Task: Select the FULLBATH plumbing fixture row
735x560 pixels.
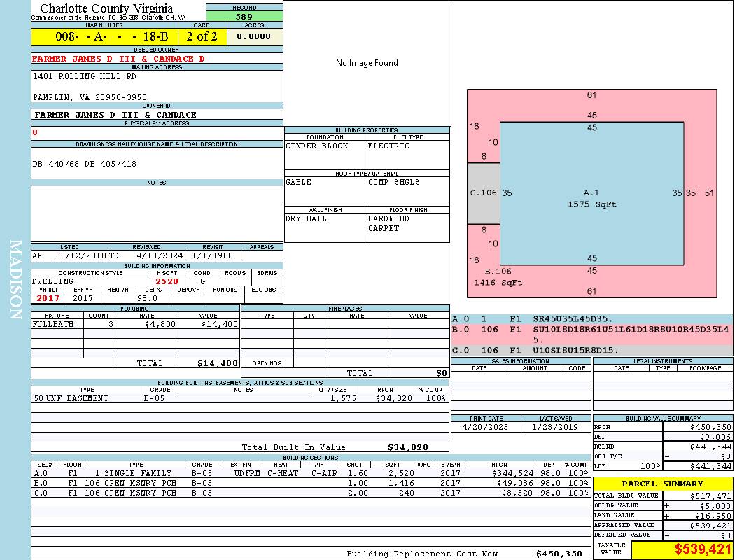Action: [135, 325]
